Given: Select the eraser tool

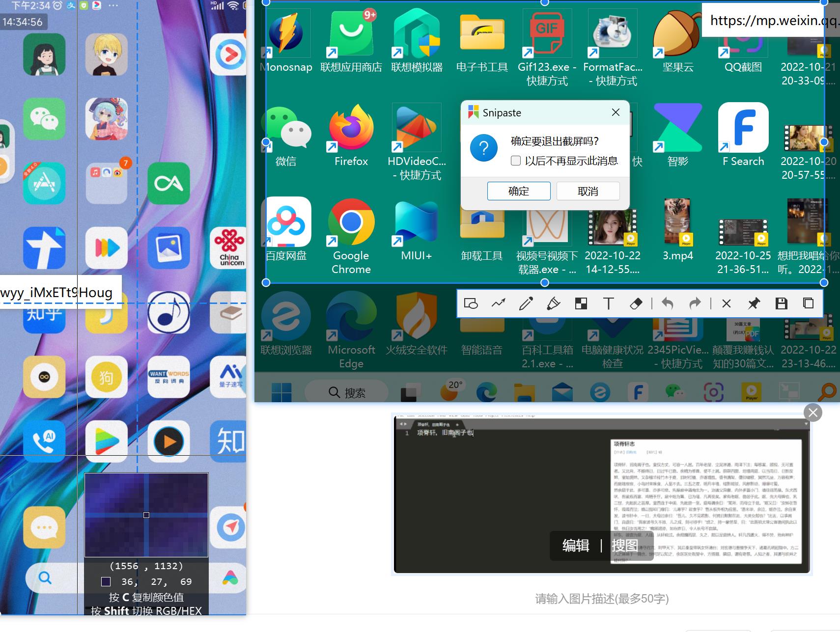Looking at the screenshot, I should coord(636,303).
